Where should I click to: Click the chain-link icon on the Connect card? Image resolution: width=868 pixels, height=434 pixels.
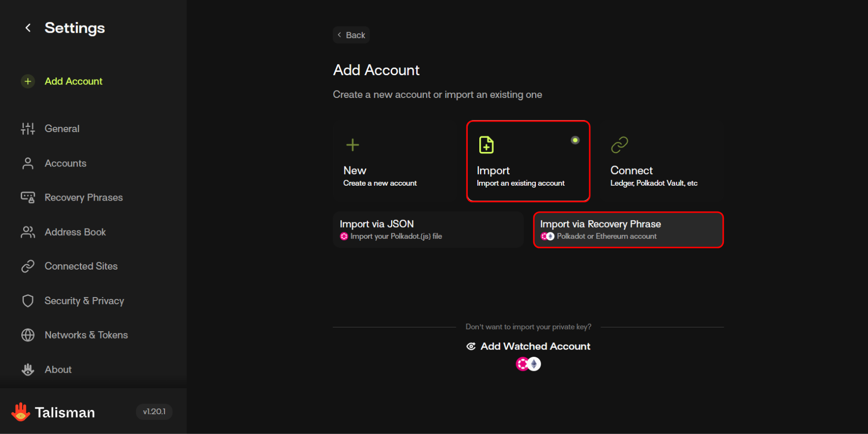pos(619,145)
